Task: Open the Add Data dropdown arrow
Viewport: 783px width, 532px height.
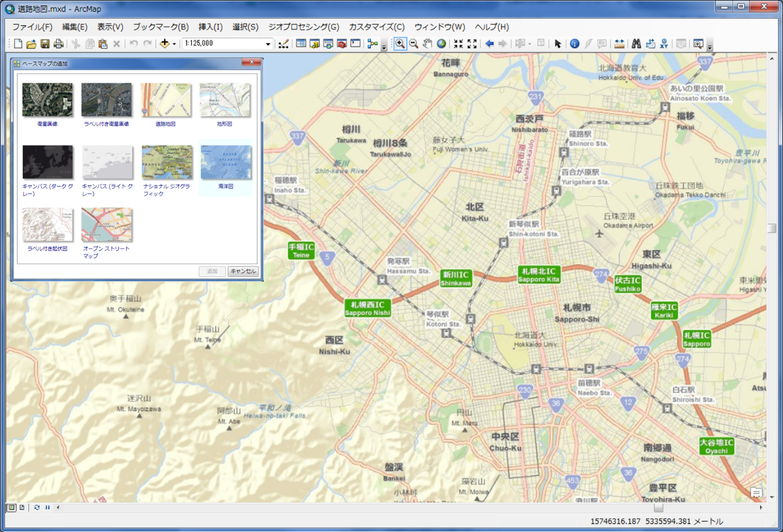Action: (174, 44)
